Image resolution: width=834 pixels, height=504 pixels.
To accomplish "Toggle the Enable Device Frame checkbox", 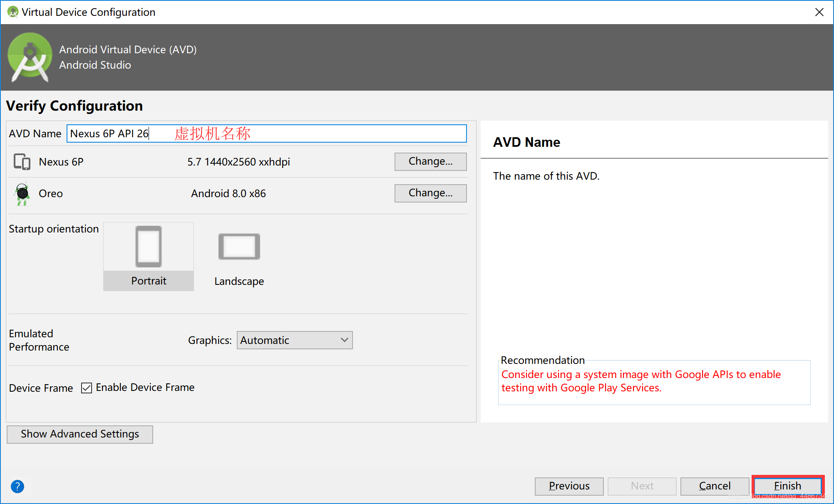I will [87, 388].
